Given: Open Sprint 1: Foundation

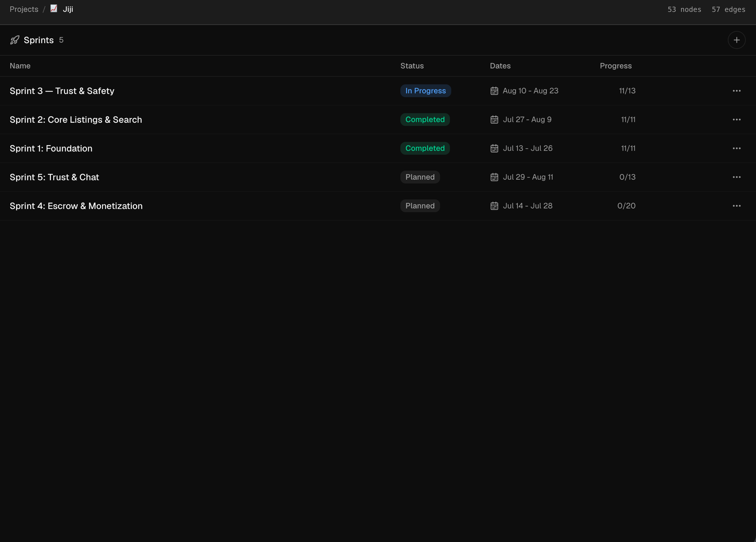Looking at the screenshot, I should coord(51,148).
